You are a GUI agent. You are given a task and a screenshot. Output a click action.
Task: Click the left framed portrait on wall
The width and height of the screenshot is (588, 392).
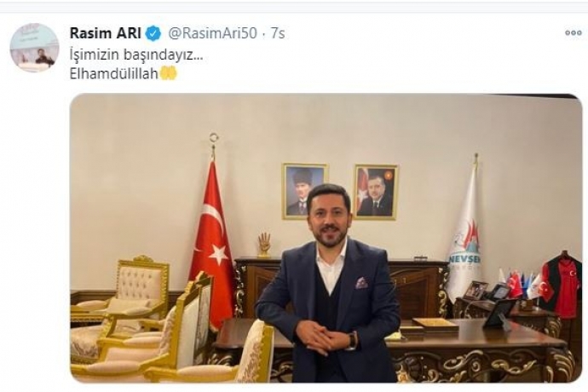click(304, 191)
